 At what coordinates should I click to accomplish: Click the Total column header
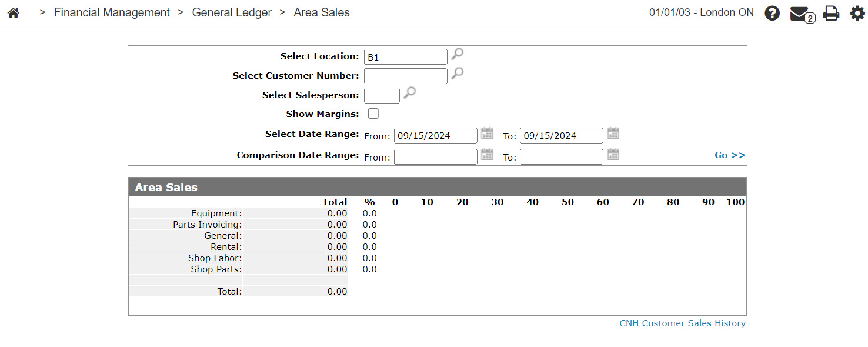tap(335, 202)
